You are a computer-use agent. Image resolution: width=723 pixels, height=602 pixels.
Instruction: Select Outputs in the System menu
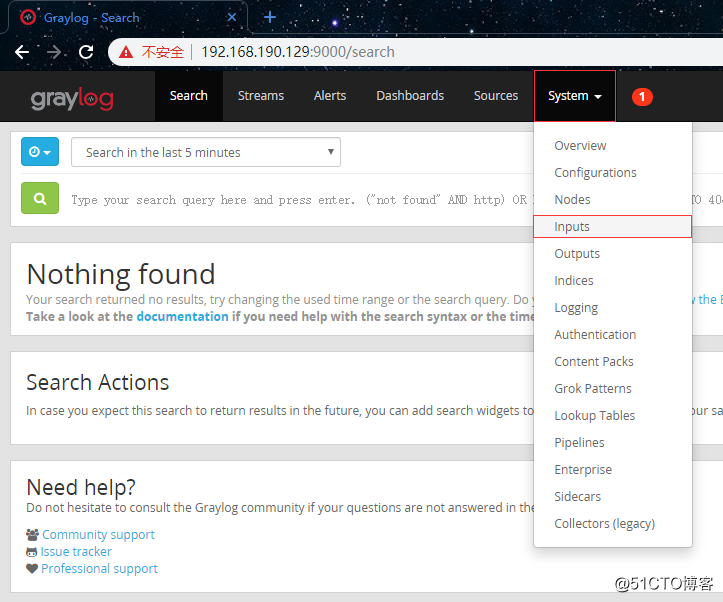click(613, 254)
